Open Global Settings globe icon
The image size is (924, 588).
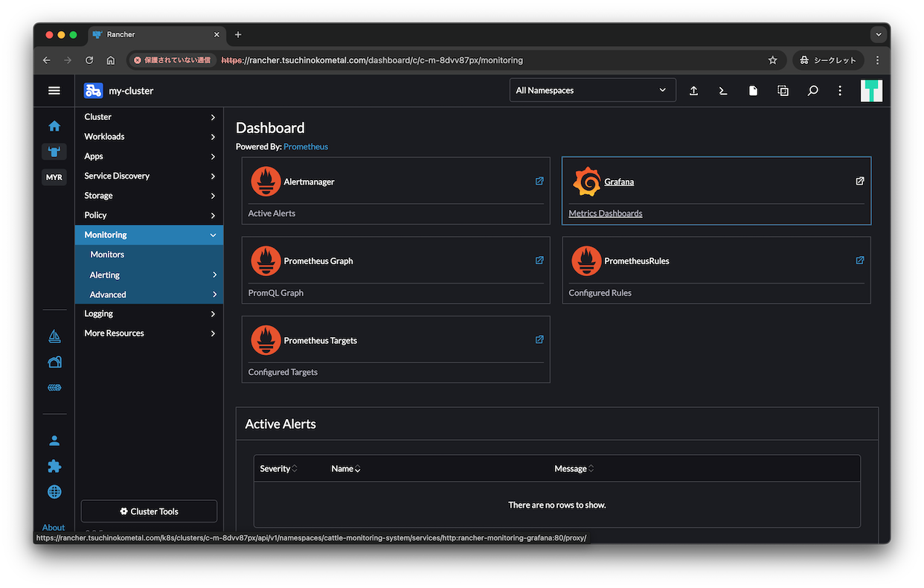click(x=54, y=492)
